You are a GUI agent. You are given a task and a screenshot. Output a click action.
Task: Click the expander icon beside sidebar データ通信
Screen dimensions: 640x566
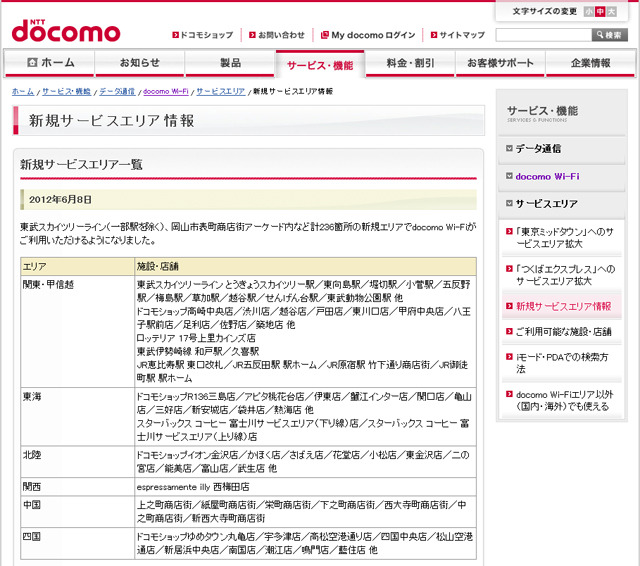(x=509, y=148)
